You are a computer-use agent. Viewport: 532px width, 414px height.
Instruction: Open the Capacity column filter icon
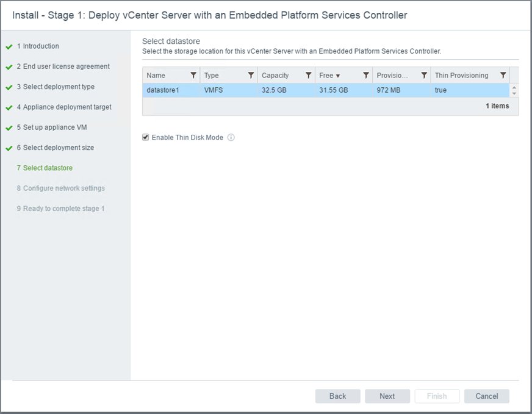(309, 76)
